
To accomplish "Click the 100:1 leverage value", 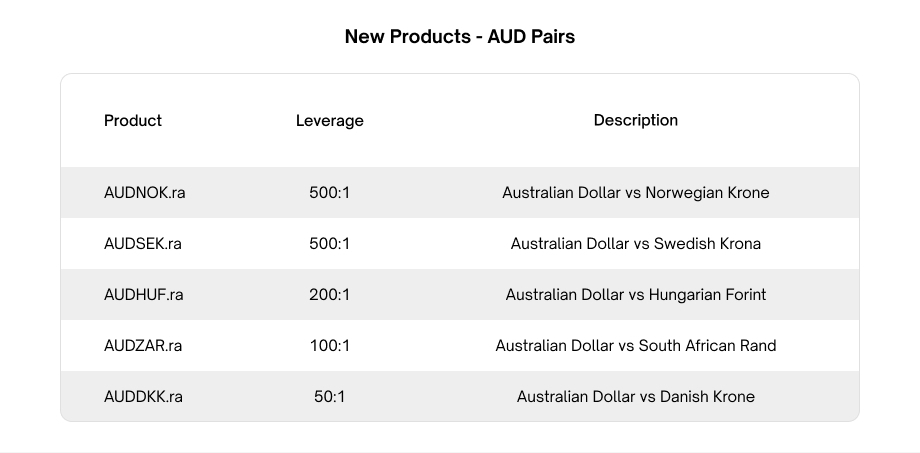I will coord(329,346).
